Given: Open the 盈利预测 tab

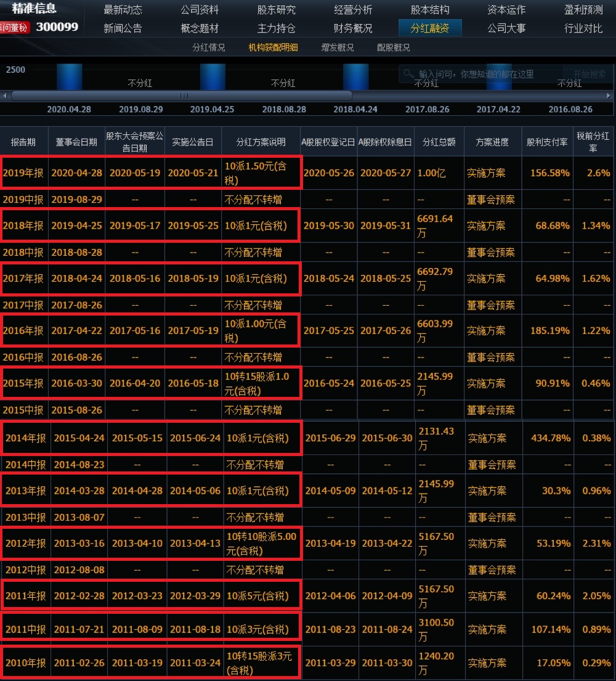Looking at the screenshot, I should click(x=583, y=10).
